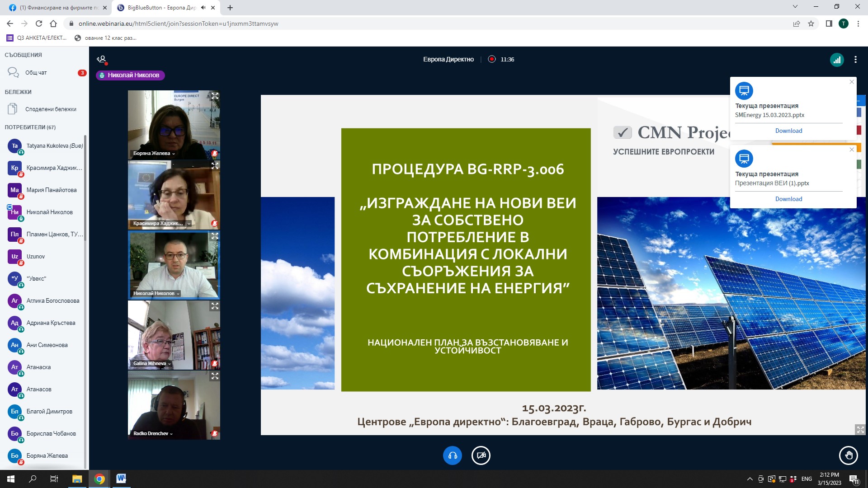The width and height of the screenshot is (868, 488).
Task: Select user Атанаска
Action: tap(44, 367)
